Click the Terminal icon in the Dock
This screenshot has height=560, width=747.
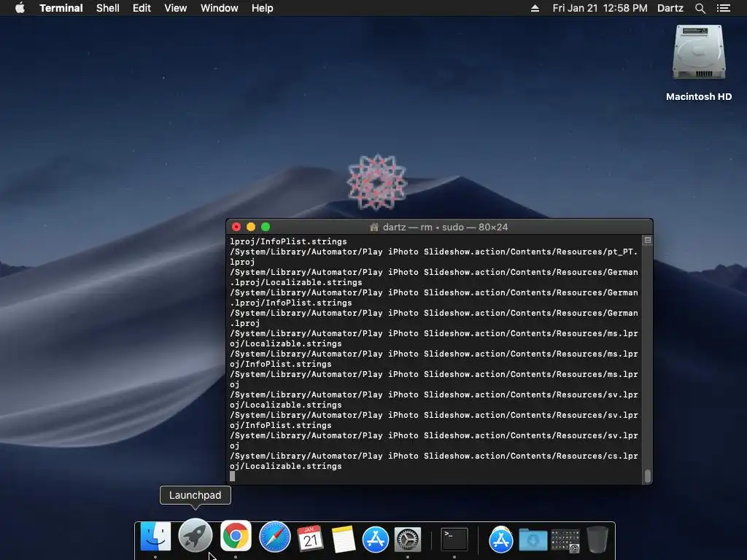coord(454,539)
